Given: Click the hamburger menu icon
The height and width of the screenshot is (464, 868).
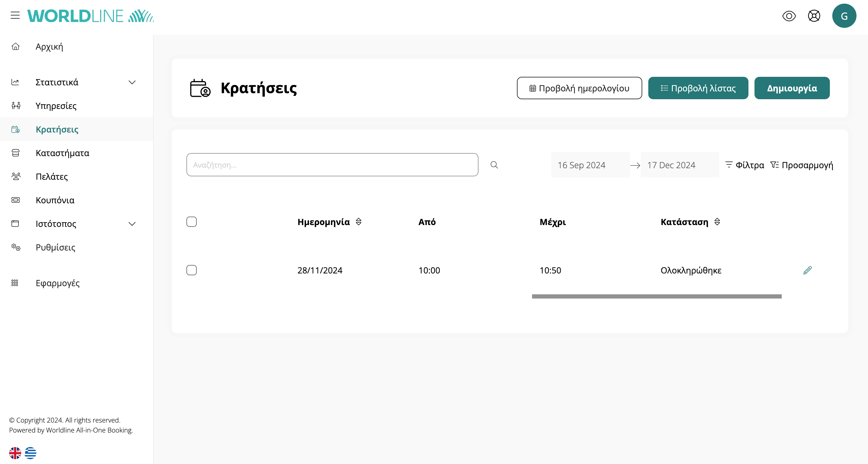Looking at the screenshot, I should [x=15, y=15].
